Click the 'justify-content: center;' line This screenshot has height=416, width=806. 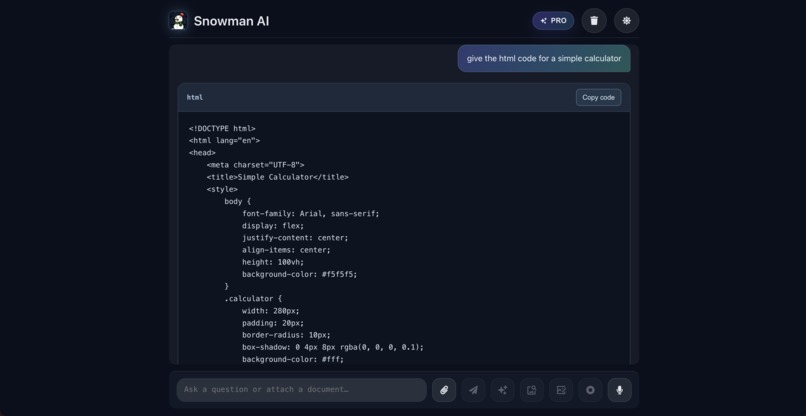click(295, 238)
